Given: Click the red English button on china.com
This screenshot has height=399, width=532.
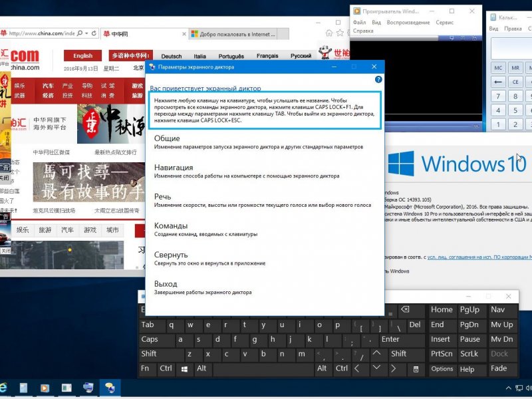Looking at the screenshot, I should coord(82,56).
